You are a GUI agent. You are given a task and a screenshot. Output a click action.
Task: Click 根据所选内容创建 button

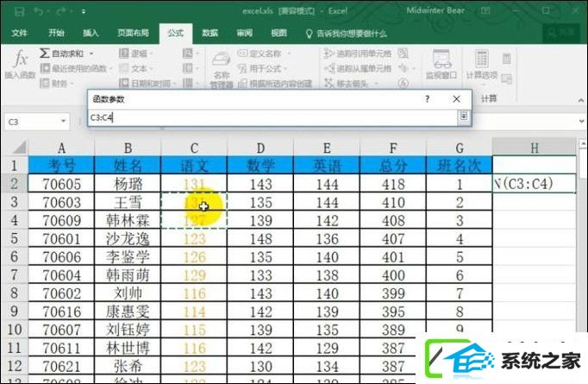(x=275, y=83)
